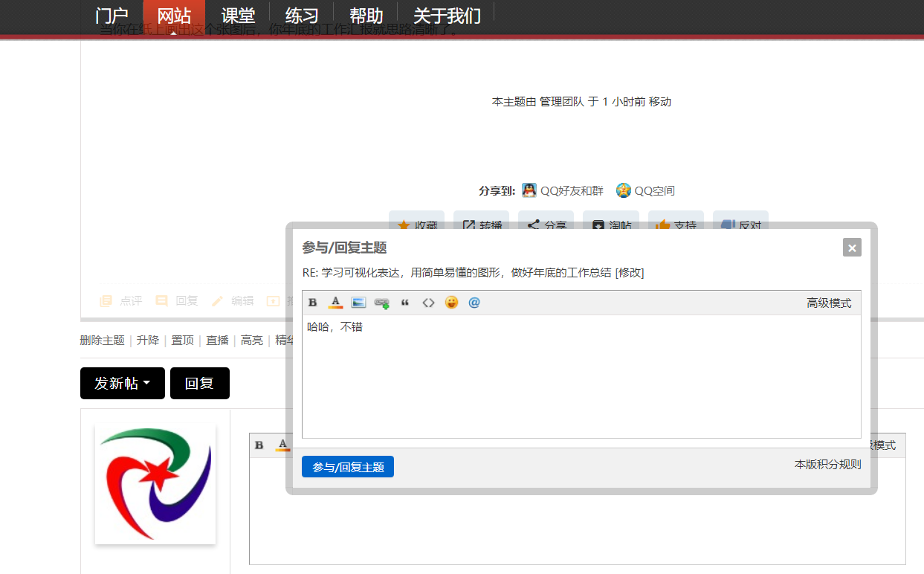Select the 帮助 navigation tab
Image resolution: width=924 pixels, height=574 pixels.
366,15
